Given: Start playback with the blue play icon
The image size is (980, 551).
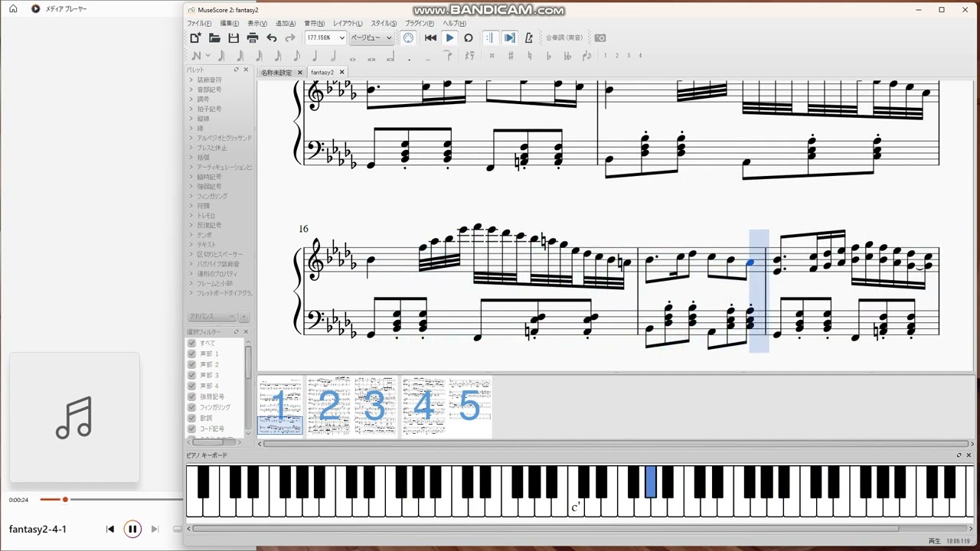Looking at the screenshot, I should pos(449,37).
